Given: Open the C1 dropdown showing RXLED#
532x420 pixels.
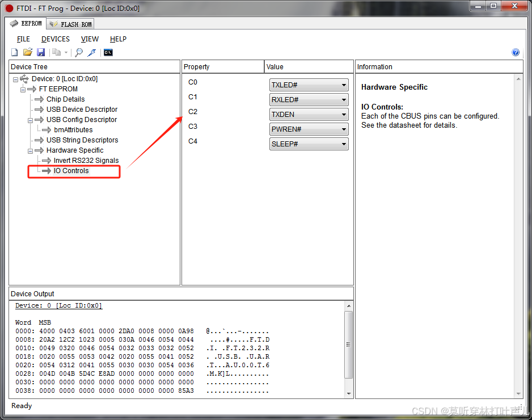Looking at the screenshot, I should [x=309, y=100].
